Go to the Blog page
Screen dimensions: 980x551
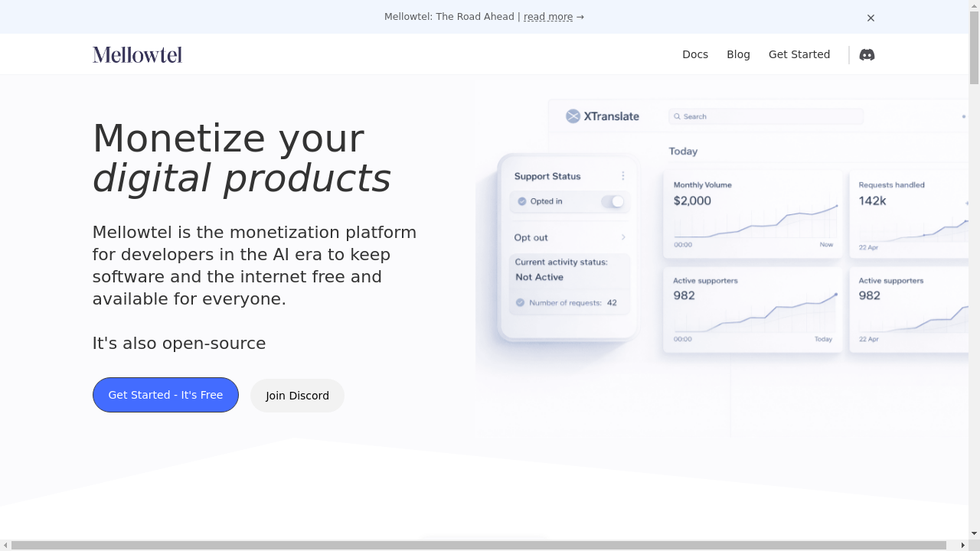coord(738,54)
